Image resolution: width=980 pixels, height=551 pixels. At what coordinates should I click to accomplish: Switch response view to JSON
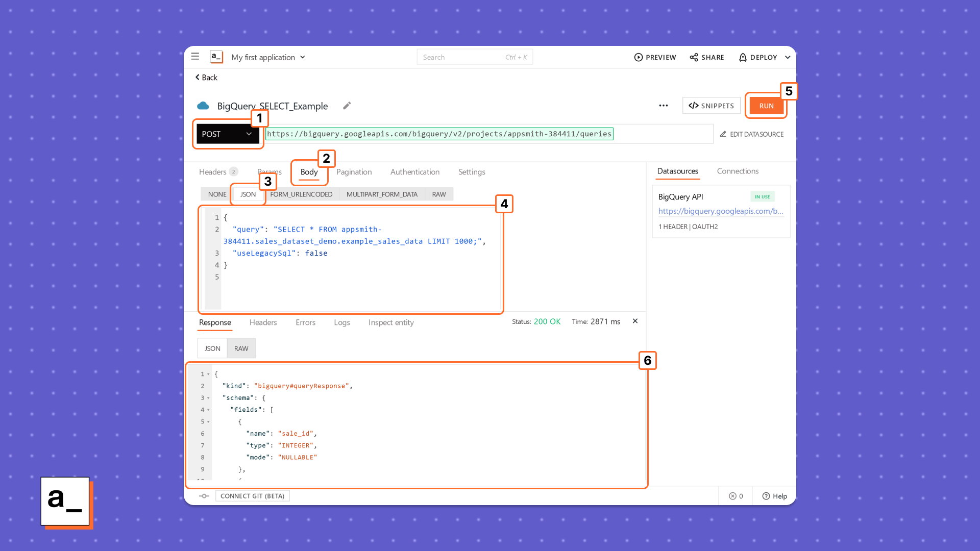coord(212,348)
